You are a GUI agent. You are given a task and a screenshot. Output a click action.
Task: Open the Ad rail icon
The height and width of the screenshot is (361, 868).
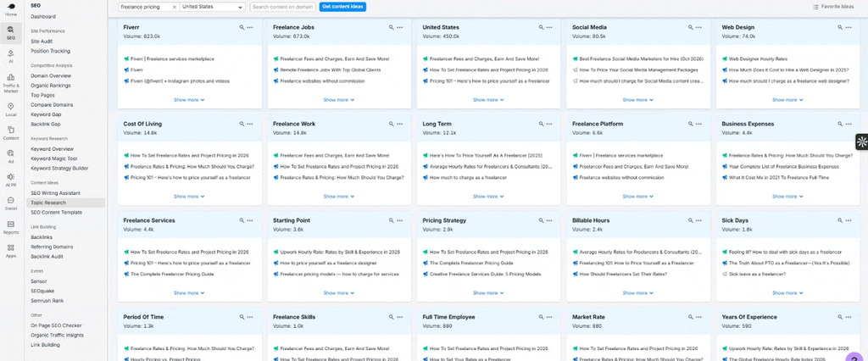point(10,156)
